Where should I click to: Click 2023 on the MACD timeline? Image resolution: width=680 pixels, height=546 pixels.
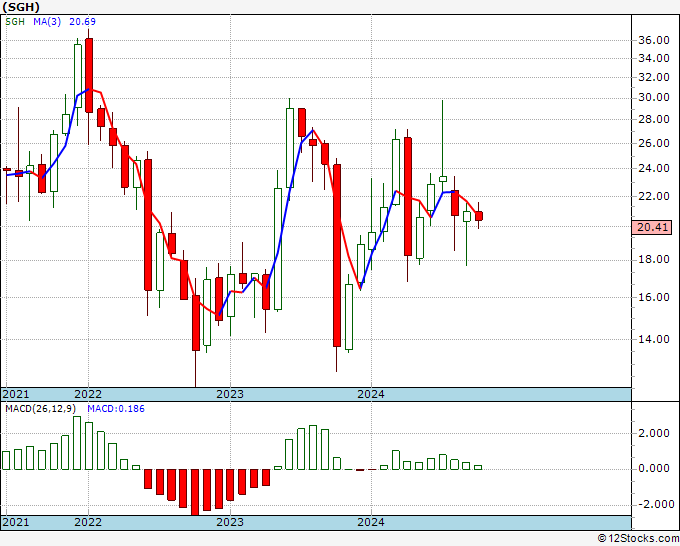[x=230, y=522]
